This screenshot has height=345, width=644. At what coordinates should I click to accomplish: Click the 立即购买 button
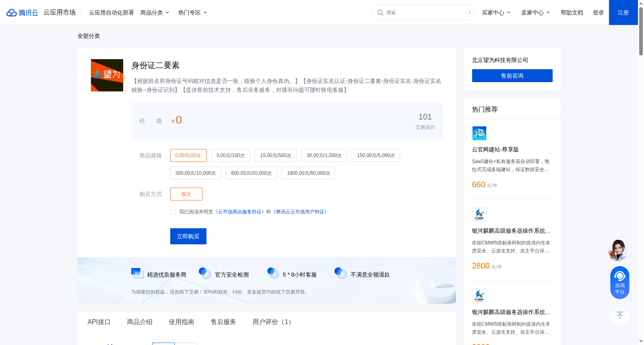pos(188,236)
